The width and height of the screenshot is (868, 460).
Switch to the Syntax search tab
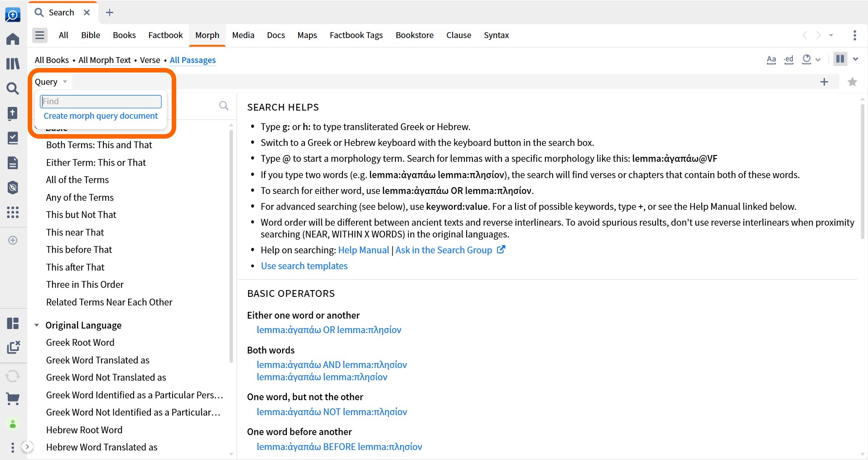pos(496,35)
